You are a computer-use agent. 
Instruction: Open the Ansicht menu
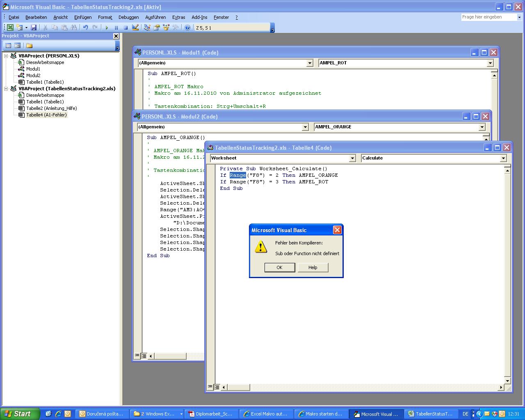click(x=61, y=17)
